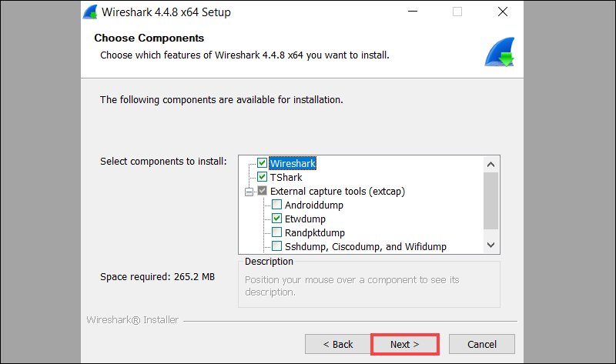Screen dimensions: 616x364
Task: Toggle External capture tools (extcap) checkbox
Action: 262,191
